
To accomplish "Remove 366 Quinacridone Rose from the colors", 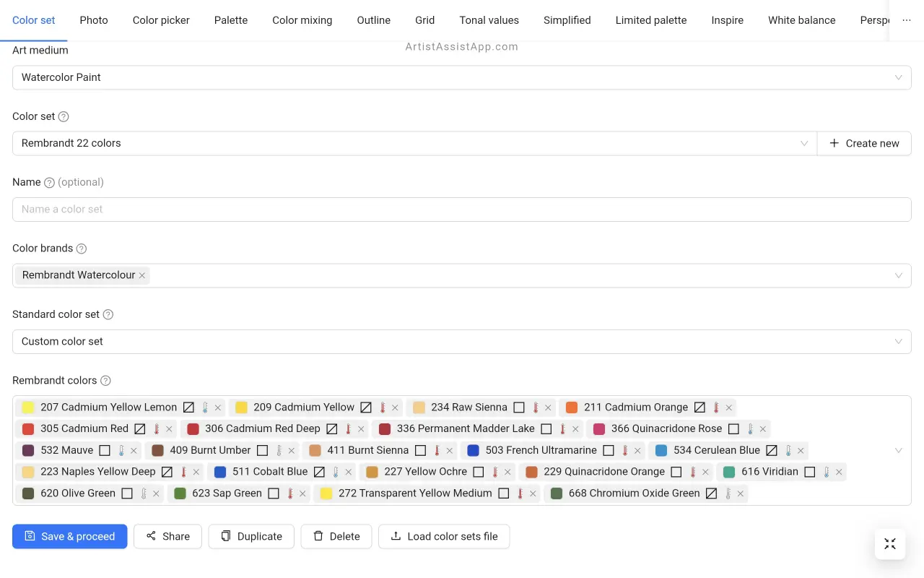I will tap(763, 429).
